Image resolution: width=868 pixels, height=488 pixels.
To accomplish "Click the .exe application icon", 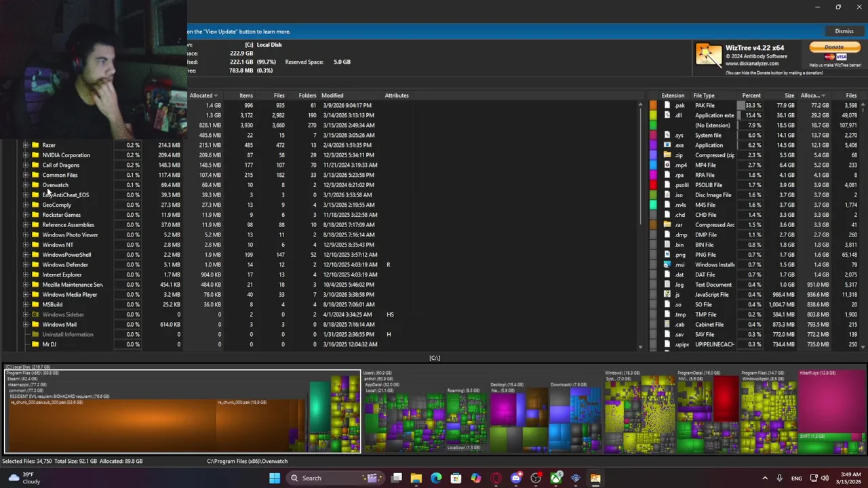I will (667, 145).
